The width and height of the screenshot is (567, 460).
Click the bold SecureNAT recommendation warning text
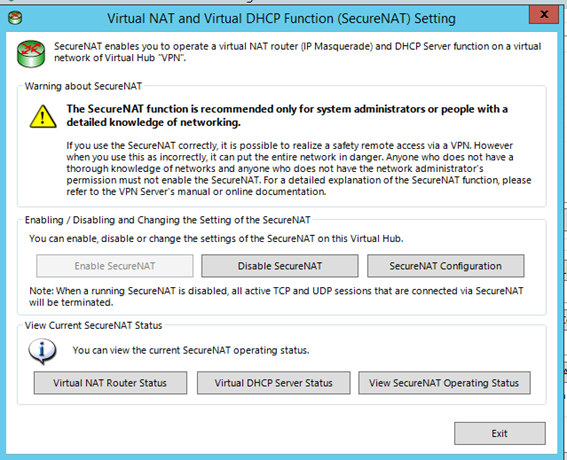pyautogui.click(x=287, y=115)
